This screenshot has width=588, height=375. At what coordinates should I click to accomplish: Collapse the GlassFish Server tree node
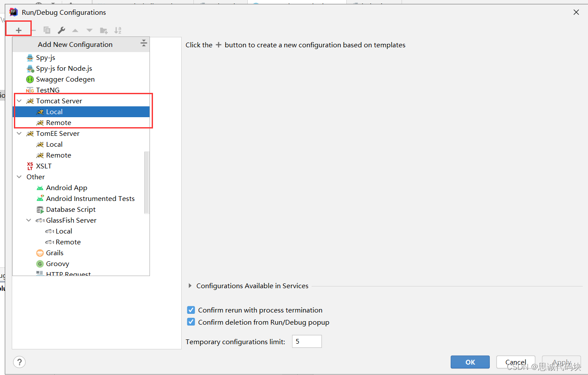[29, 220]
